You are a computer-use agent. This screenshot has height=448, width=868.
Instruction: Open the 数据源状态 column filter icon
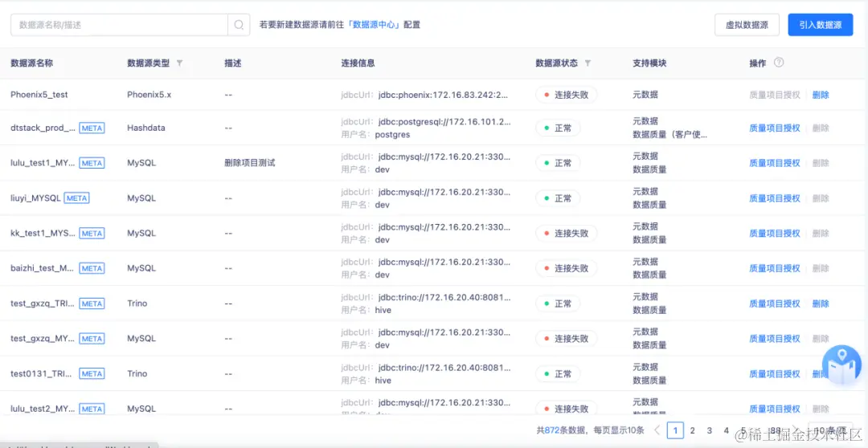tap(588, 63)
